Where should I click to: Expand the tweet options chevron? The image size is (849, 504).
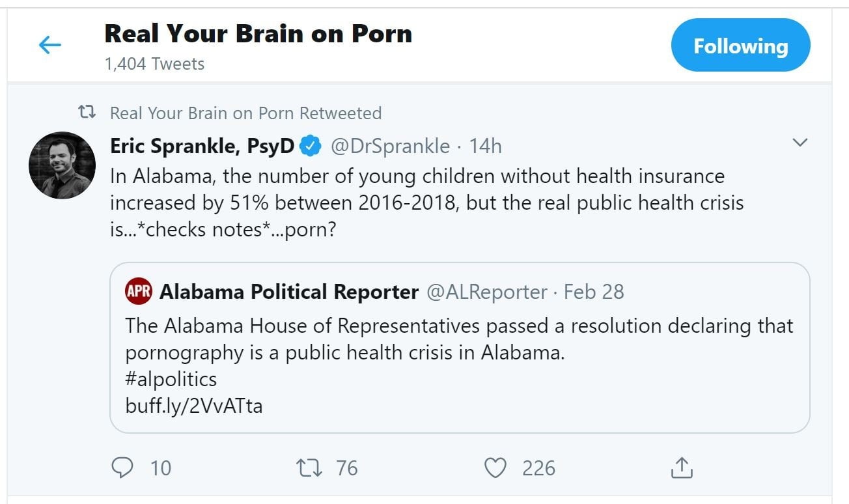(800, 143)
